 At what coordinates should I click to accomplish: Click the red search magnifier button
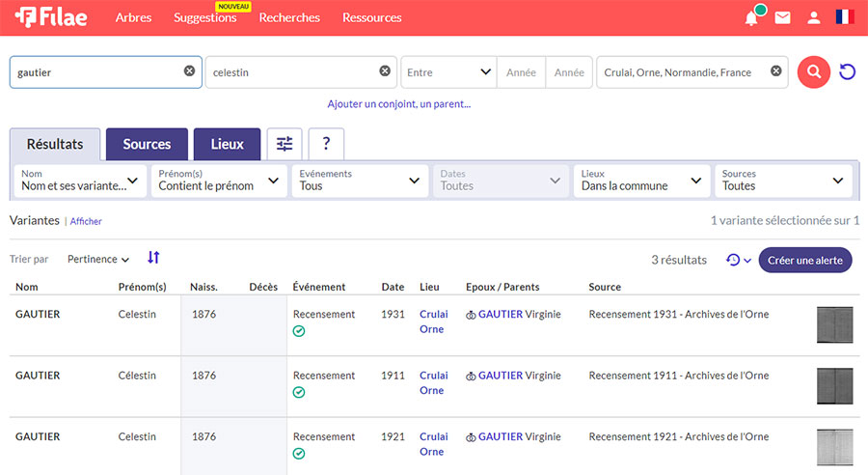coord(813,72)
